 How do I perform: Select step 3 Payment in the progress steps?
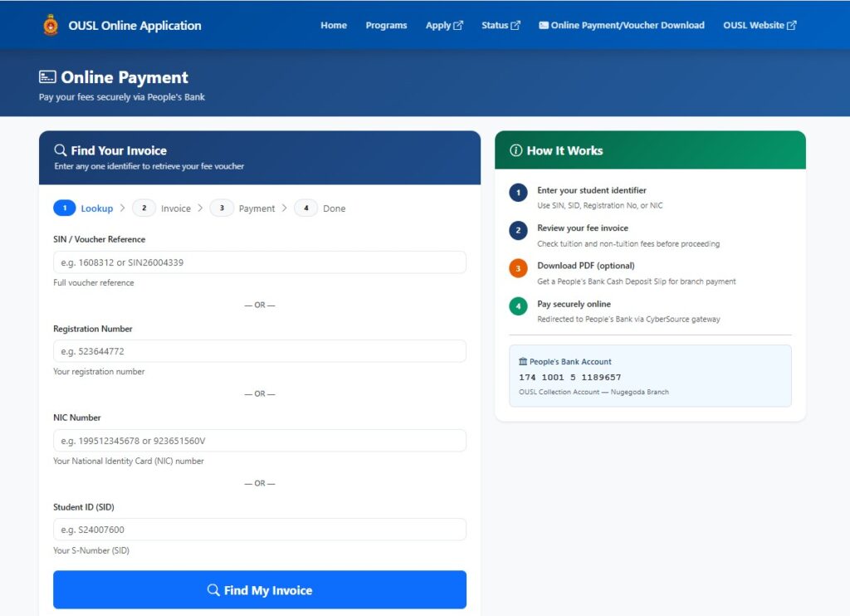pos(242,208)
